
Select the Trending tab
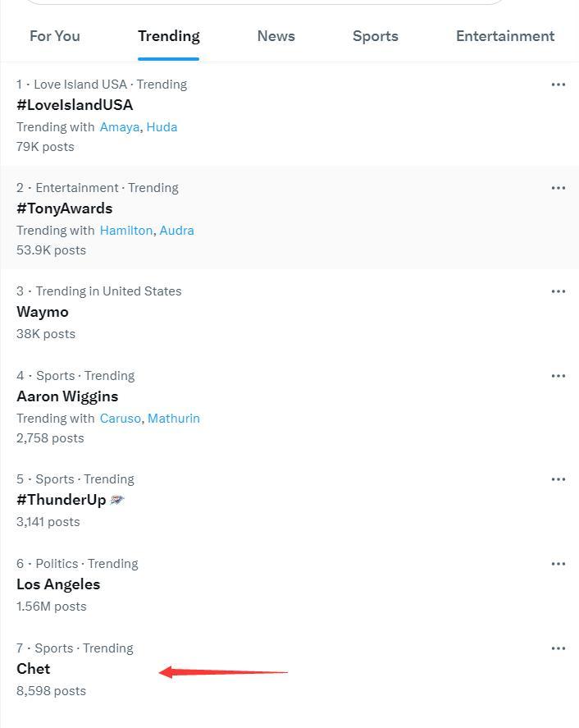click(x=168, y=36)
